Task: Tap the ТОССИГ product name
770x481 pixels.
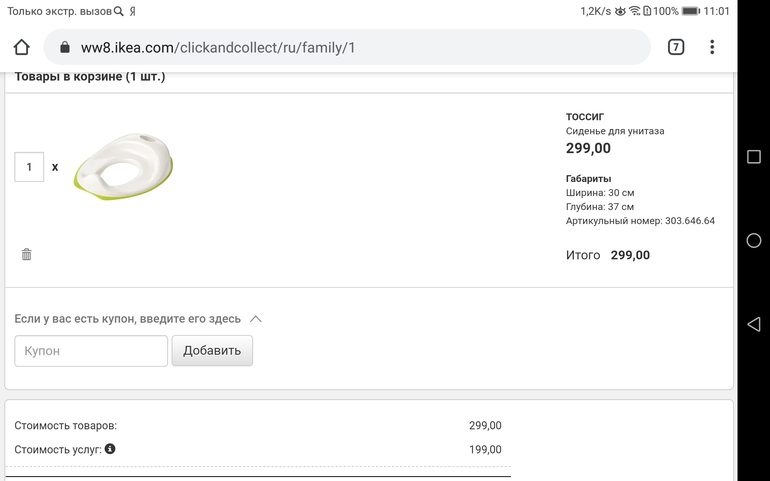Action: click(584, 116)
